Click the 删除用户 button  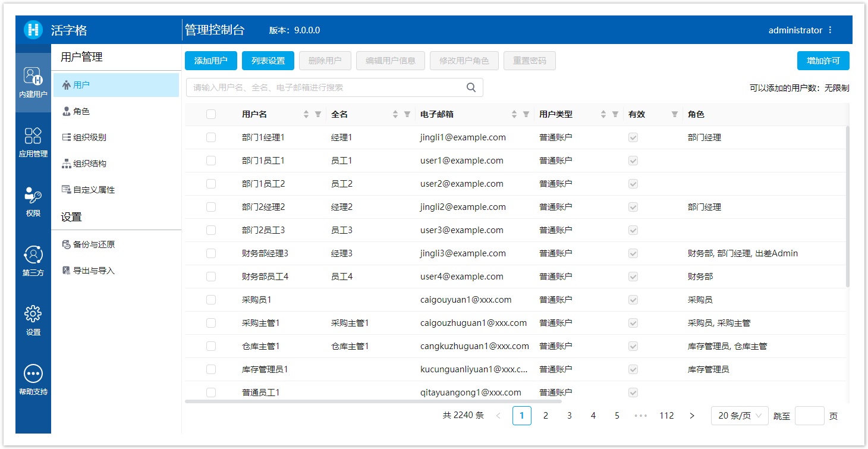pos(325,61)
